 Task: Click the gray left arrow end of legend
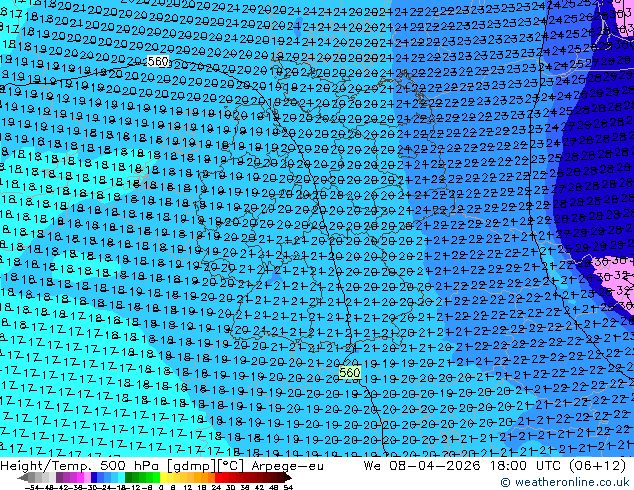coord(23,477)
